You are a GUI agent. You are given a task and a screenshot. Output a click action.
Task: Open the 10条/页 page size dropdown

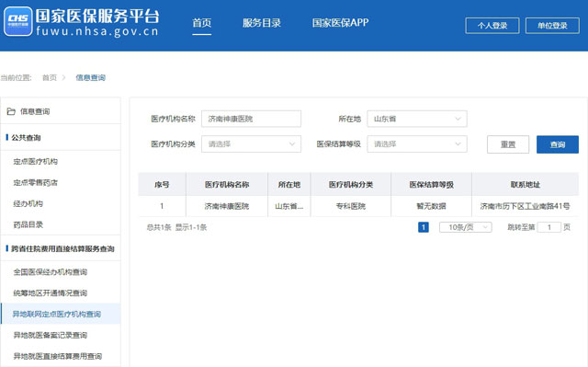tap(466, 227)
